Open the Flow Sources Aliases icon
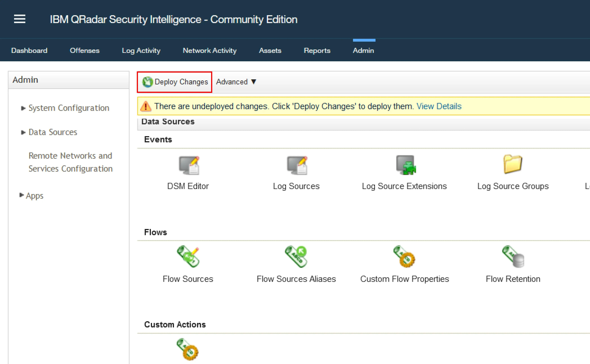The width and height of the screenshot is (590, 364). coord(296,256)
